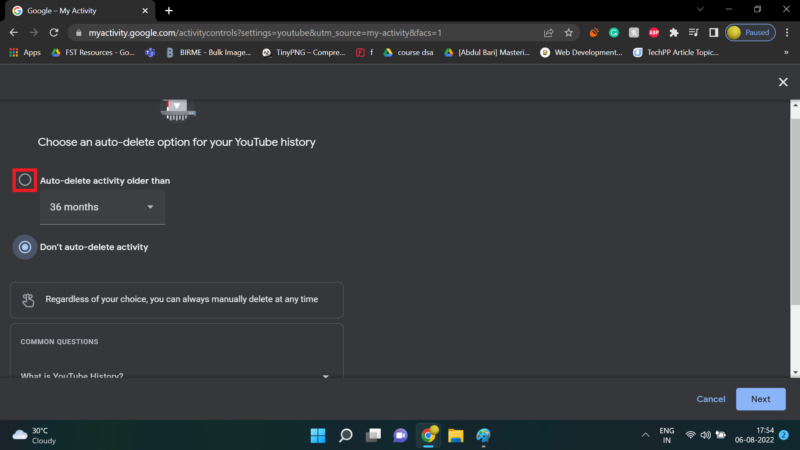Viewport: 800px width, 450px height.
Task: Click the page scrollbar up arrow
Action: click(795, 106)
